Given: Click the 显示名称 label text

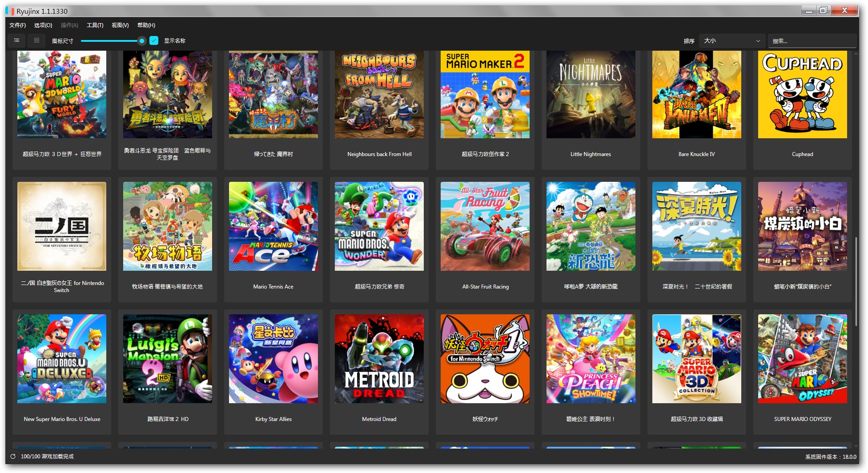Looking at the screenshot, I should (174, 41).
